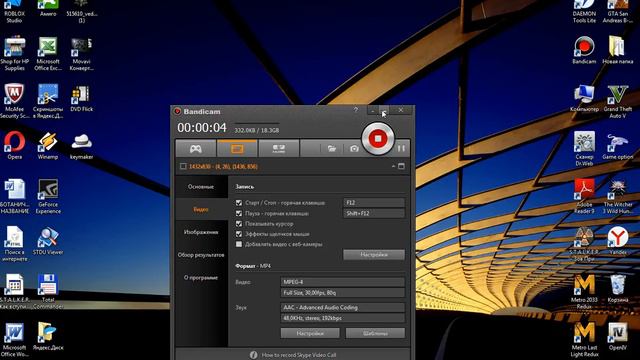Open the Основные settings tab
Viewport: 640px width, 360px height.
(x=201, y=187)
